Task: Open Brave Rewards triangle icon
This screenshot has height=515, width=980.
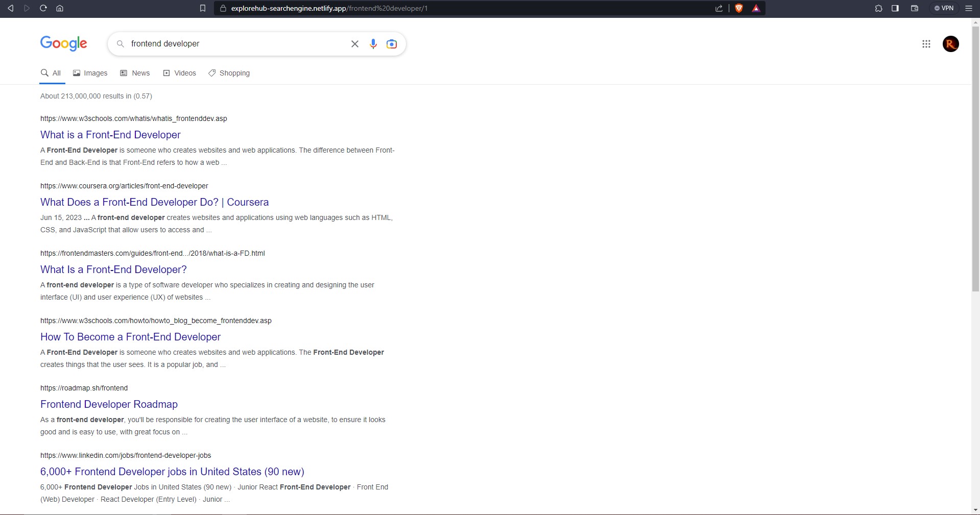Action: (x=756, y=8)
